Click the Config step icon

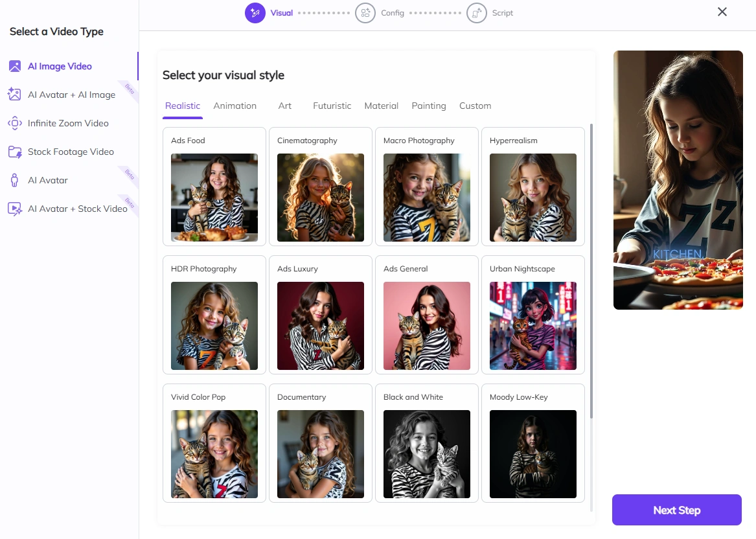(365, 13)
